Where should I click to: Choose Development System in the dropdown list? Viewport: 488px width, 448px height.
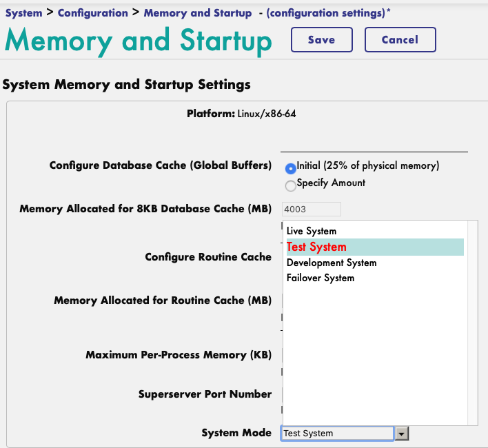[332, 263]
